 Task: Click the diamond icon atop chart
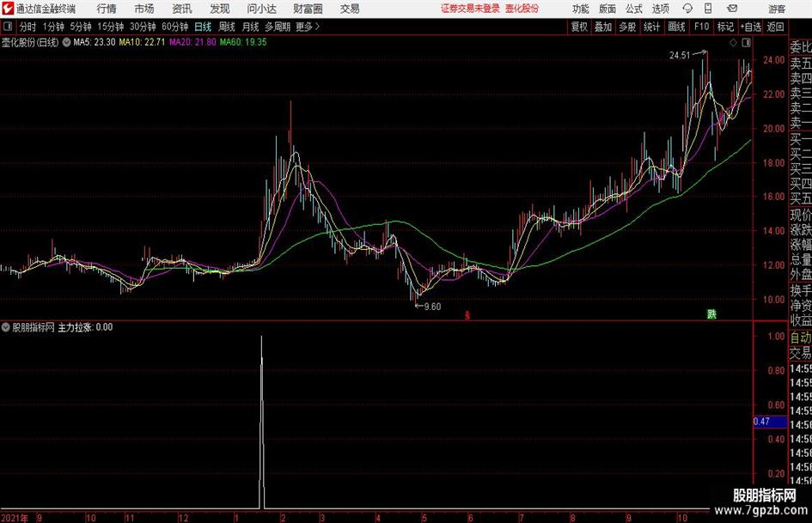tap(733, 43)
